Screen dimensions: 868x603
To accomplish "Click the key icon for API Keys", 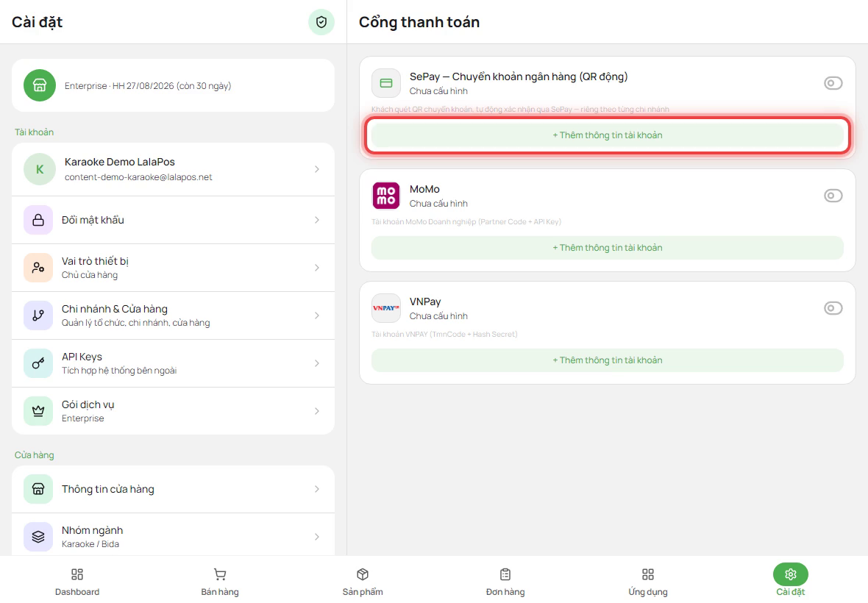I will [x=38, y=363].
